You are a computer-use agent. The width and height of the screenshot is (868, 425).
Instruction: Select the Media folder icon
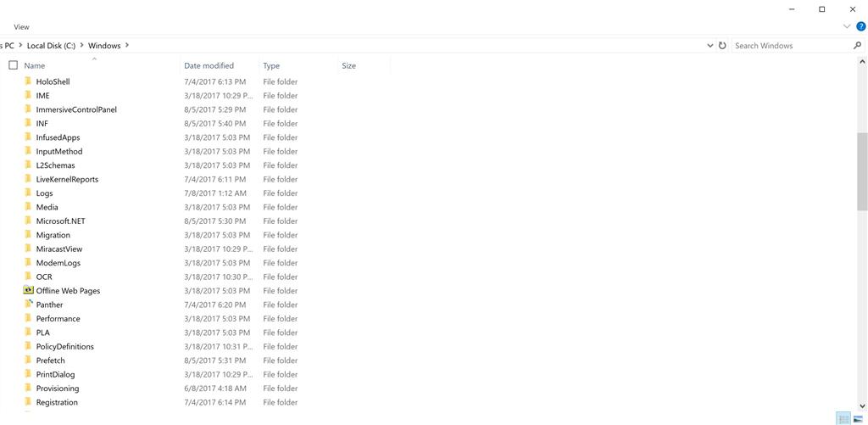[x=28, y=207]
